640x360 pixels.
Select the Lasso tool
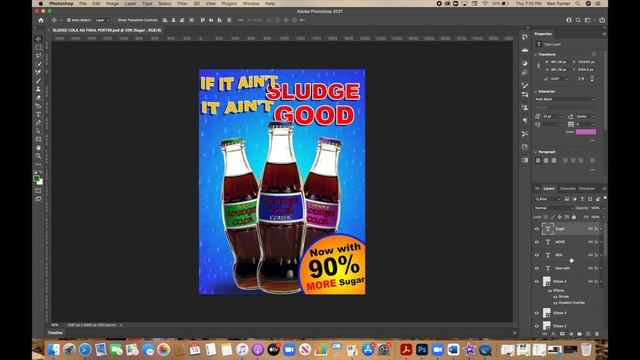point(38,56)
